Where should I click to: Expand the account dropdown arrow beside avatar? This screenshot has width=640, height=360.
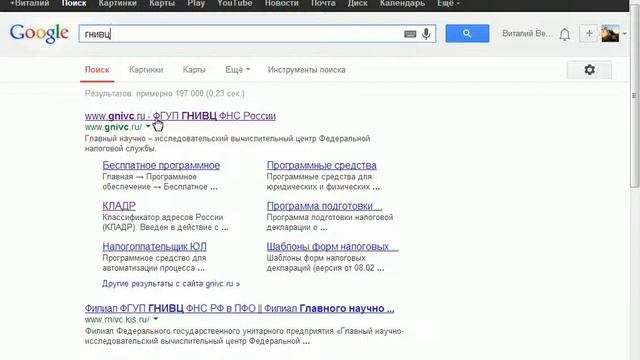624,34
